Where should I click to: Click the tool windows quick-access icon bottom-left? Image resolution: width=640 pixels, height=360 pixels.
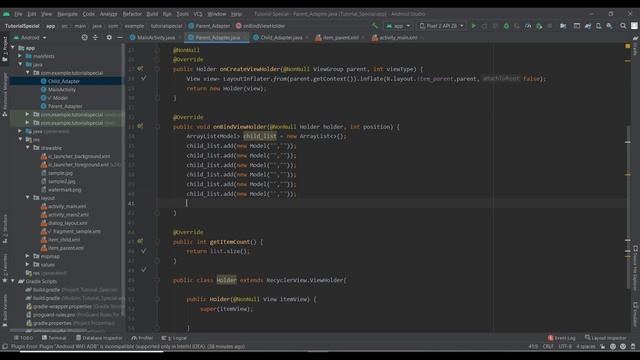click(5, 347)
